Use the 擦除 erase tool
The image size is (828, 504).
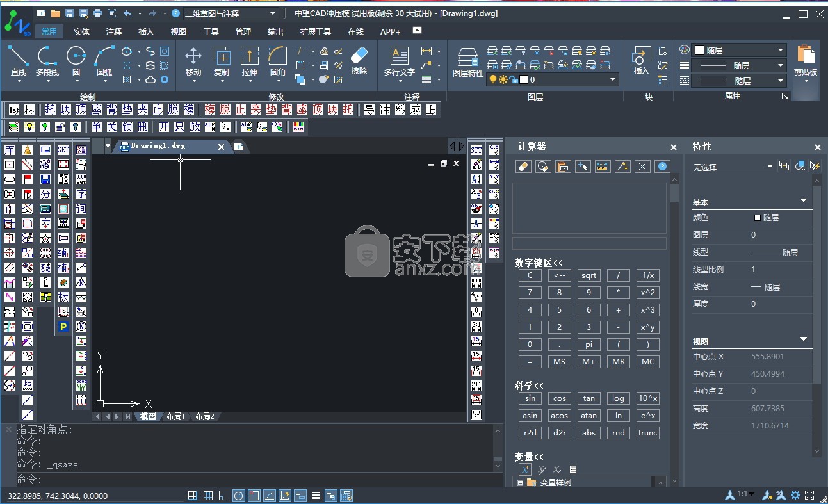click(359, 61)
